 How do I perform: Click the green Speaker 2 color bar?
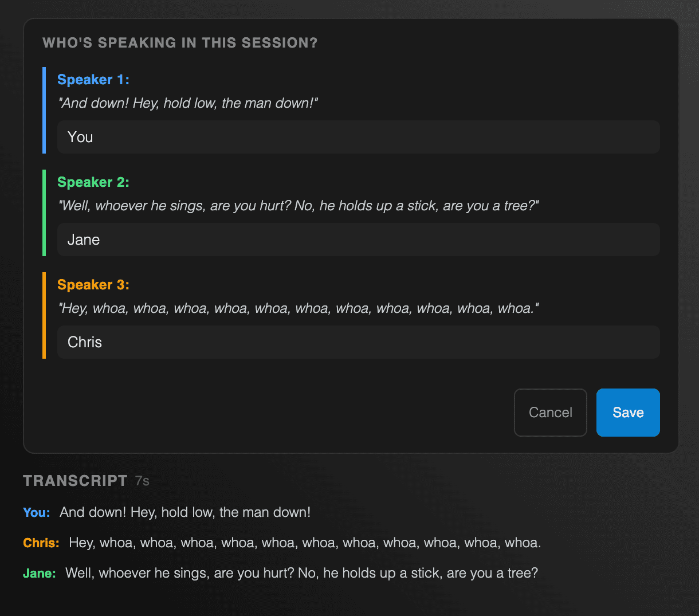point(44,213)
